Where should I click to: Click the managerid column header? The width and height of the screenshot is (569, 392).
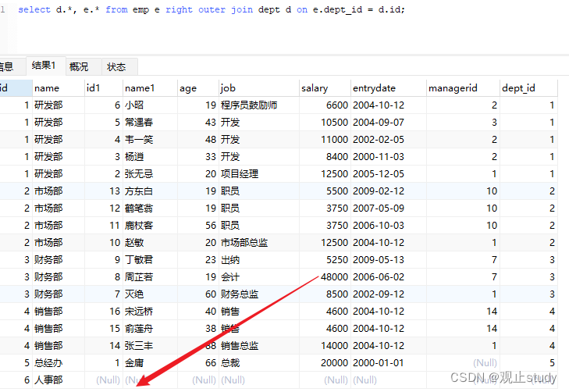tap(463, 87)
